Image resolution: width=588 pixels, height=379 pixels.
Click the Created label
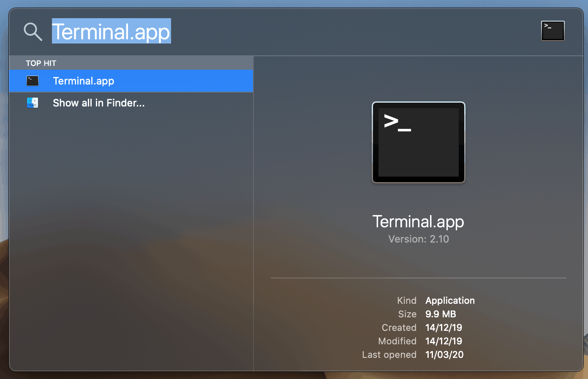399,327
